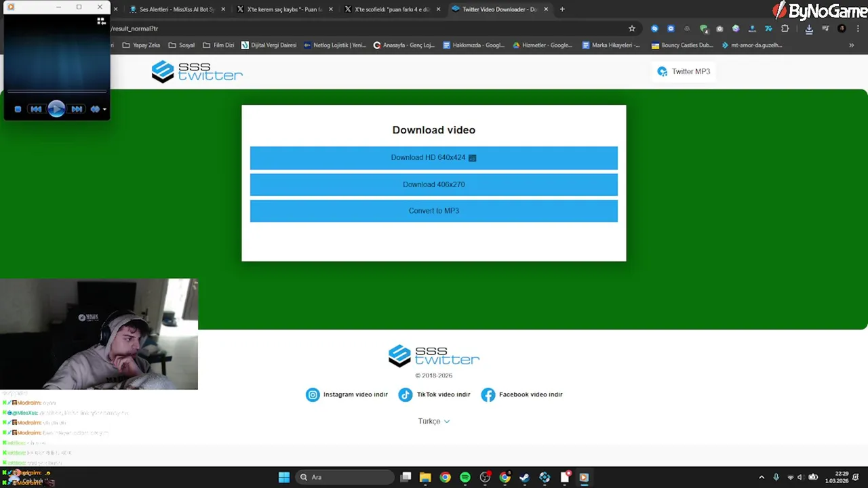Open the Extensions puzzle menu
This screenshot has width=868, height=488.
pos(785,28)
